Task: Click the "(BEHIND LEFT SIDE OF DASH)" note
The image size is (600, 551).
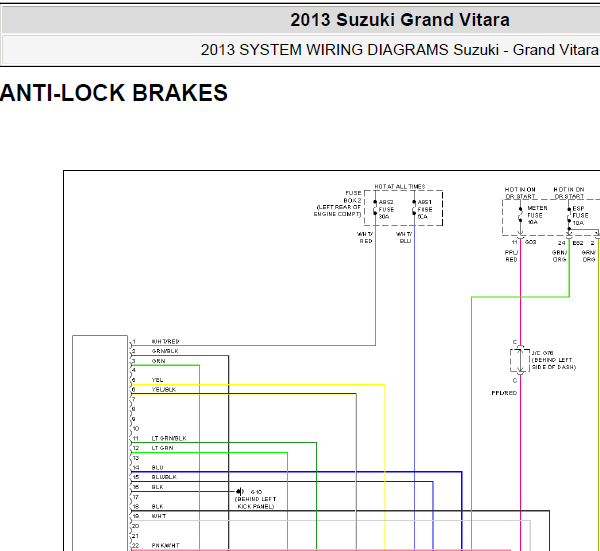Action: (554, 364)
